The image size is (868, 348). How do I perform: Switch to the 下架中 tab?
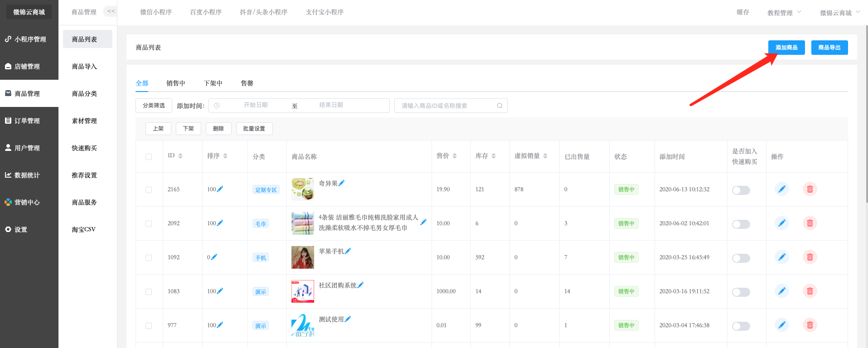(213, 83)
